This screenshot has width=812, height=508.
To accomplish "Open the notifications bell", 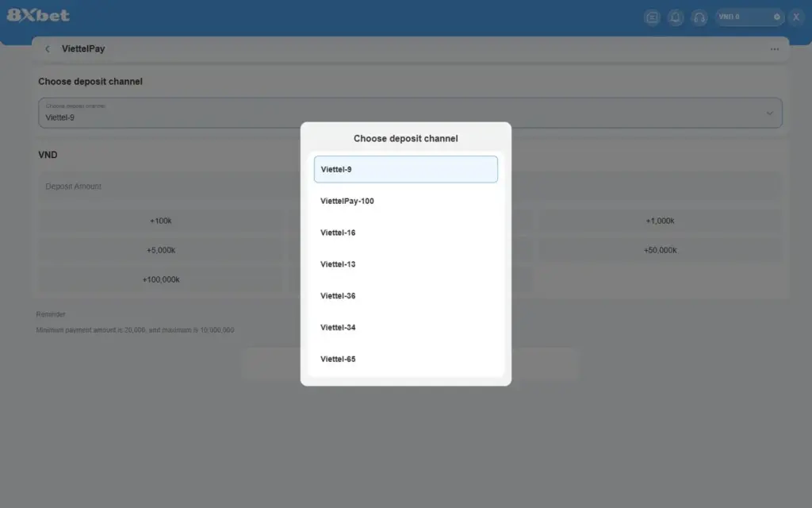I will (x=676, y=17).
